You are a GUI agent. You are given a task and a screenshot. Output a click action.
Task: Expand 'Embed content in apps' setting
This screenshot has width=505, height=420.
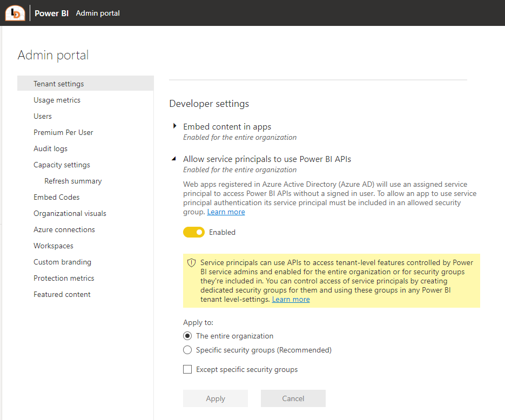(174, 126)
